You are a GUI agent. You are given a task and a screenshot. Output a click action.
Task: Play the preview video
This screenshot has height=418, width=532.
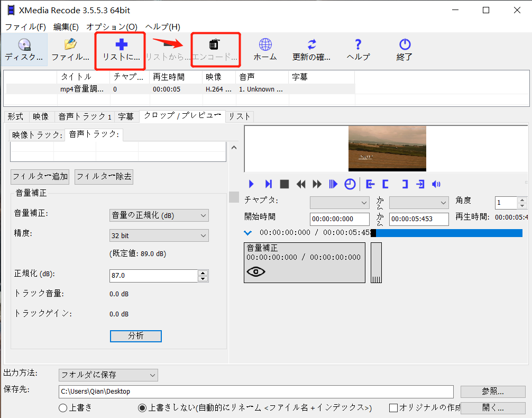(251, 184)
